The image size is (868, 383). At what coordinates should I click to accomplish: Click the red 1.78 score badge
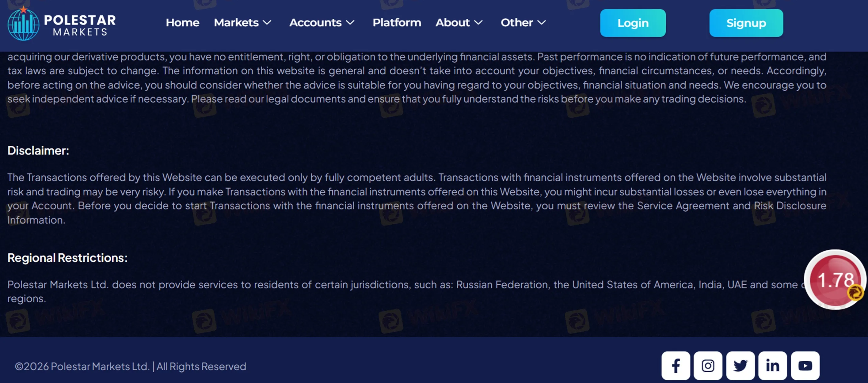click(835, 279)
